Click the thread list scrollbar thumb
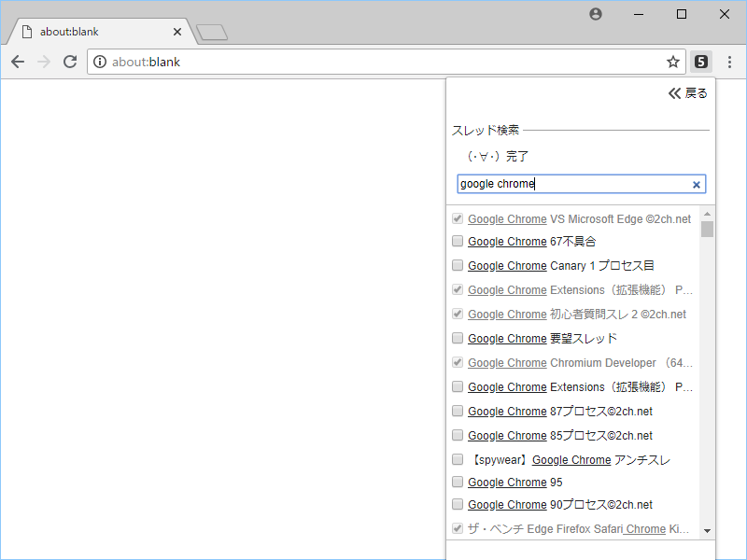The image size is (747, 560). [x=707, y=229]
